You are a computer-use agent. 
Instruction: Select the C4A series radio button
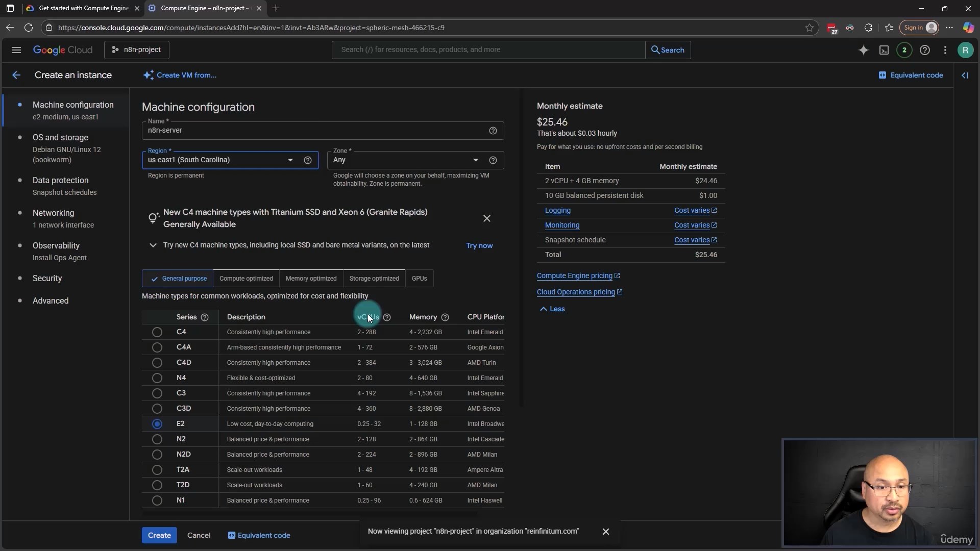[157, 347]
